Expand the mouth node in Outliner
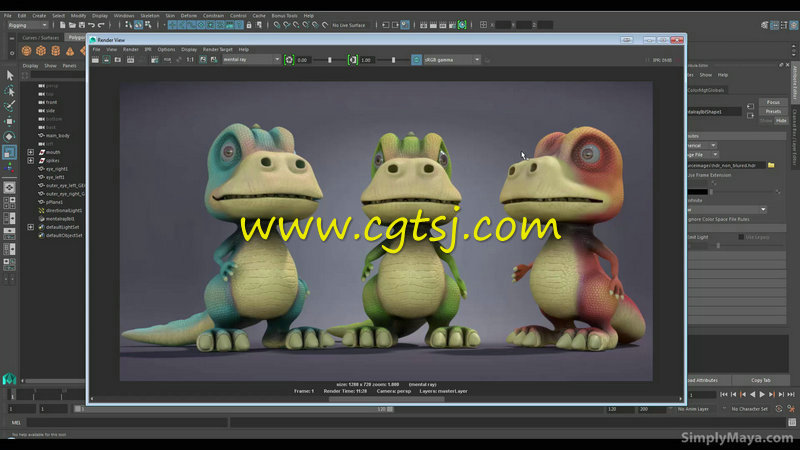The image size is (800, 450). pyautogui.click(x=31, y=152)
